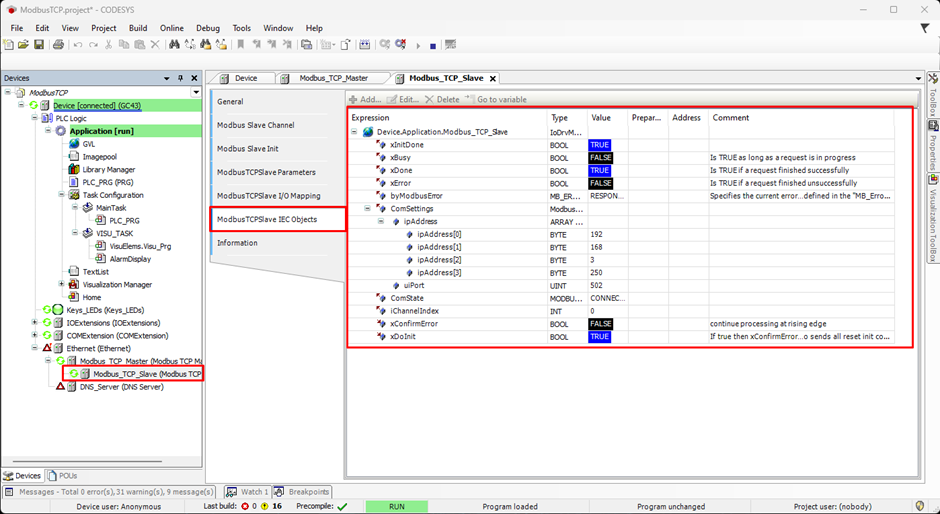
Task: Click the Paste toolbar icon
Action: pos(140,44)
